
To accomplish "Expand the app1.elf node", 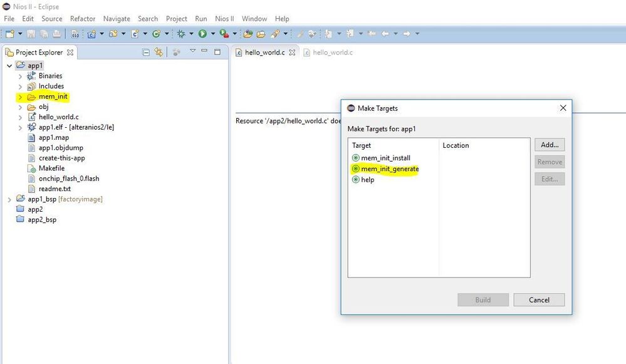I will 20,128.
